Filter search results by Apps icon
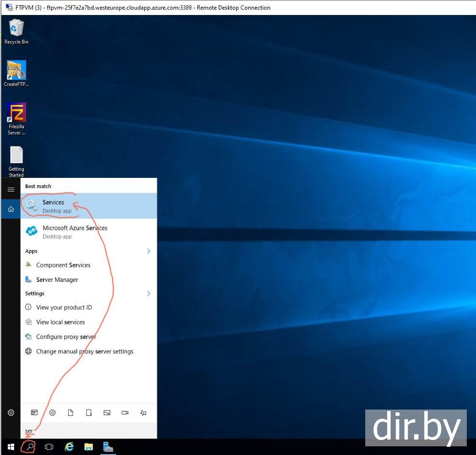476x455 pixels. pyautogui.click(x=34, y=413)
